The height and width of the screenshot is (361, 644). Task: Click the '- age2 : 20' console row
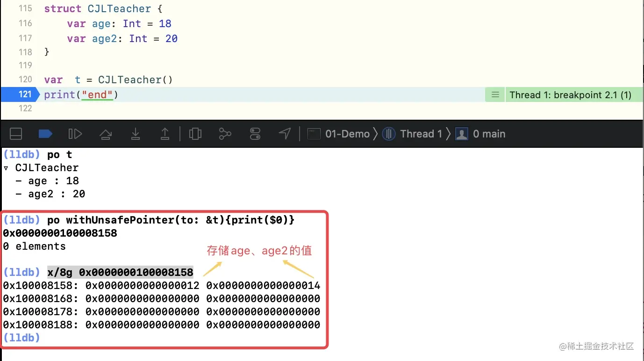tap(50, 194)
